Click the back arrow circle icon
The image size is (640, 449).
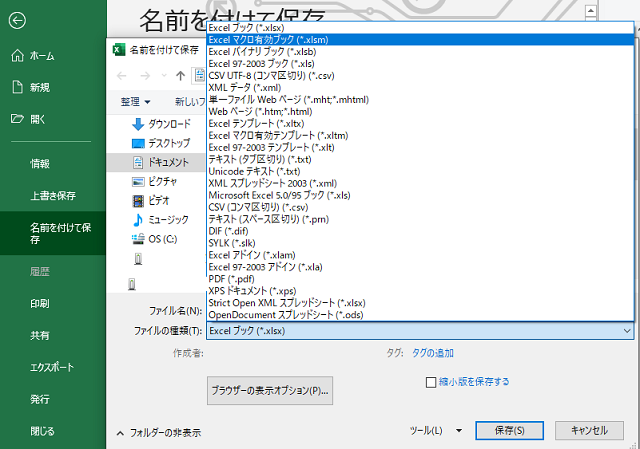pyautogui.click(x=17, y=20)
